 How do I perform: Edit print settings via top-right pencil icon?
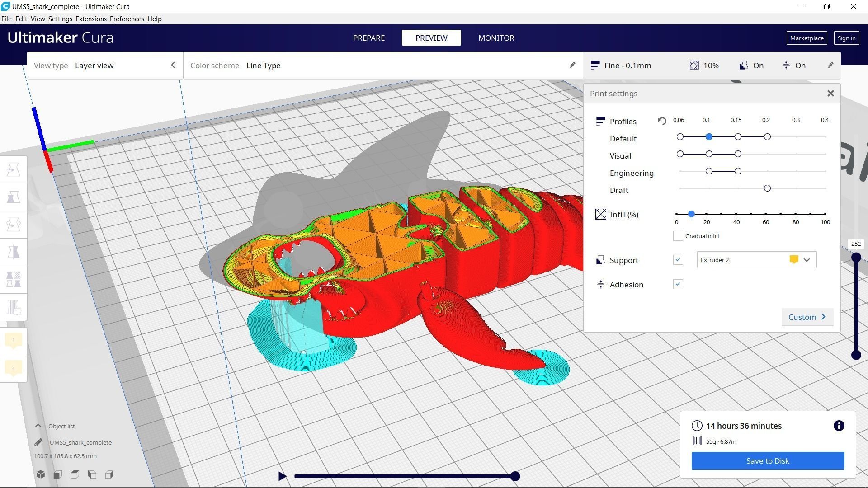pos(830,66)
